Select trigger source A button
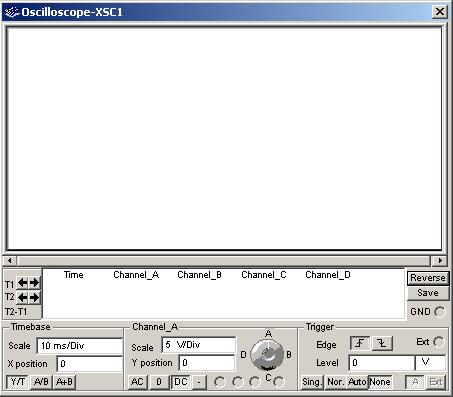This screenshot has width=453, height=397. (x=415, y=382)
